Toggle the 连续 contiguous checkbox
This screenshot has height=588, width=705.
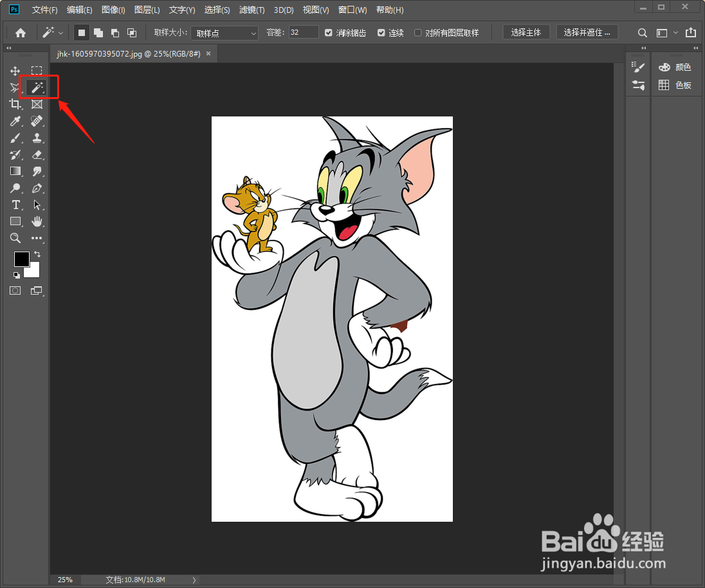click(x=381, y=33)
